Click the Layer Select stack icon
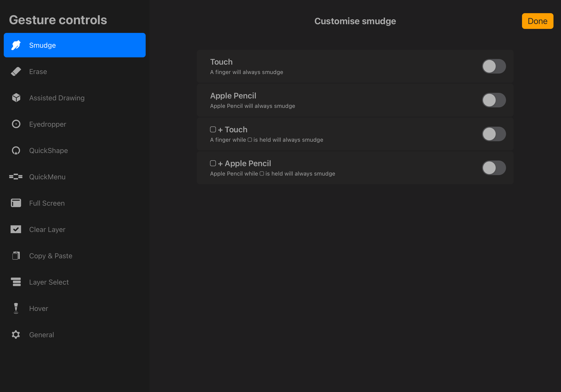The height and width of the screenshot is (392, 561). pos(16,282)
